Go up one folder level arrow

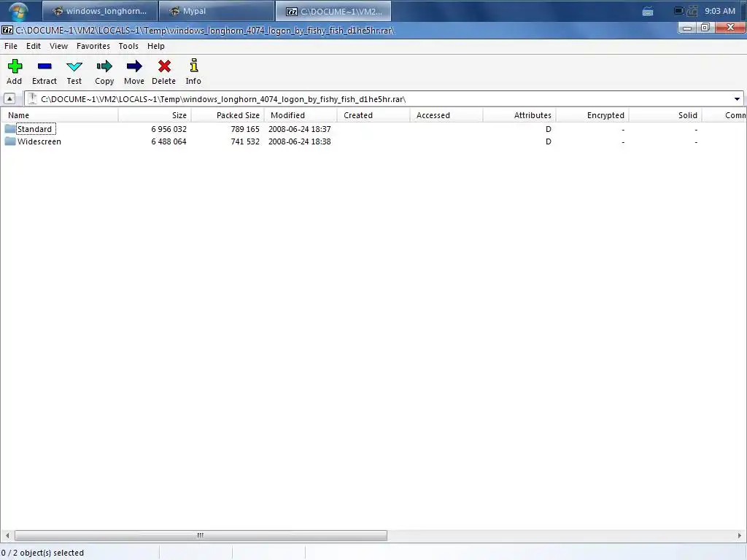coord(9,99)
